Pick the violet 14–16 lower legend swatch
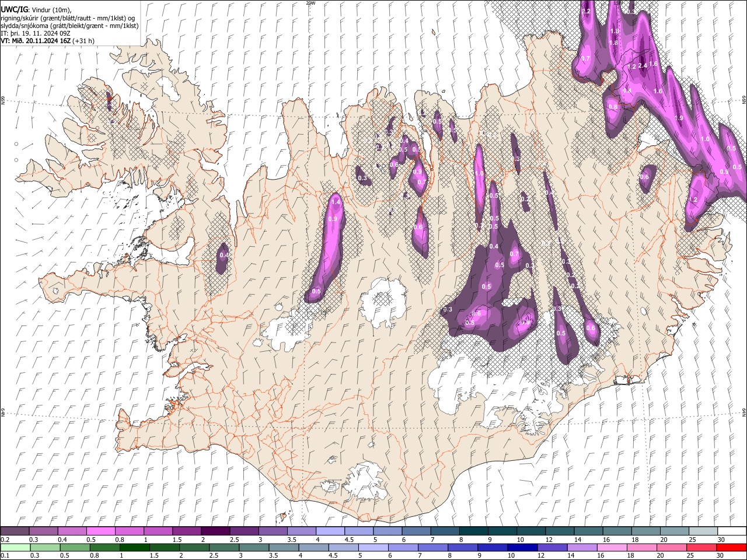The width and height of the screenshot is (747, 560). click(x=582, y=547)
